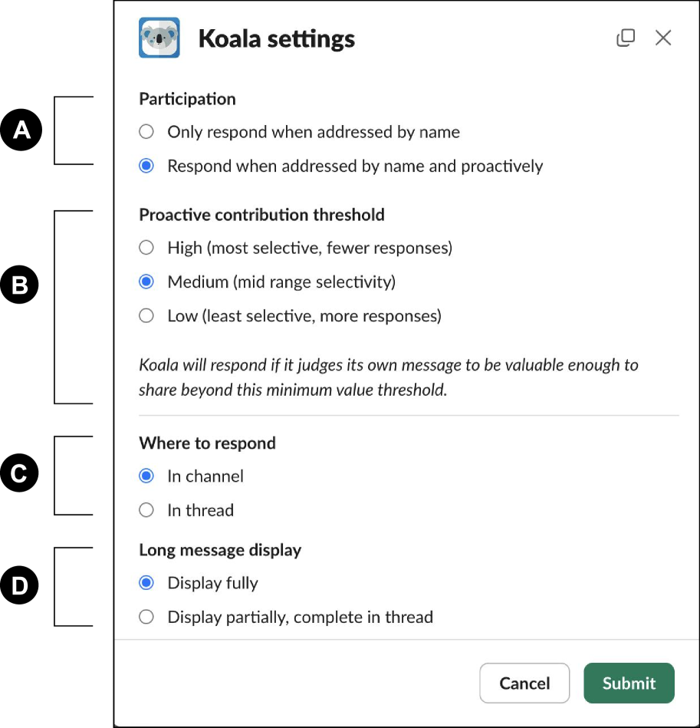Image resolution: width=700 pixels, height=728 pixels.
Task: Select Medium proactive contribution threshold
Action: pos(146,282)
